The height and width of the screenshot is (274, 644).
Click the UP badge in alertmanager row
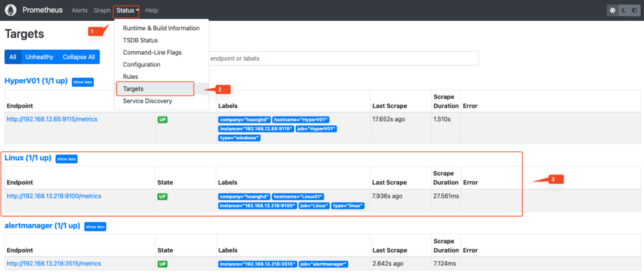162,264
